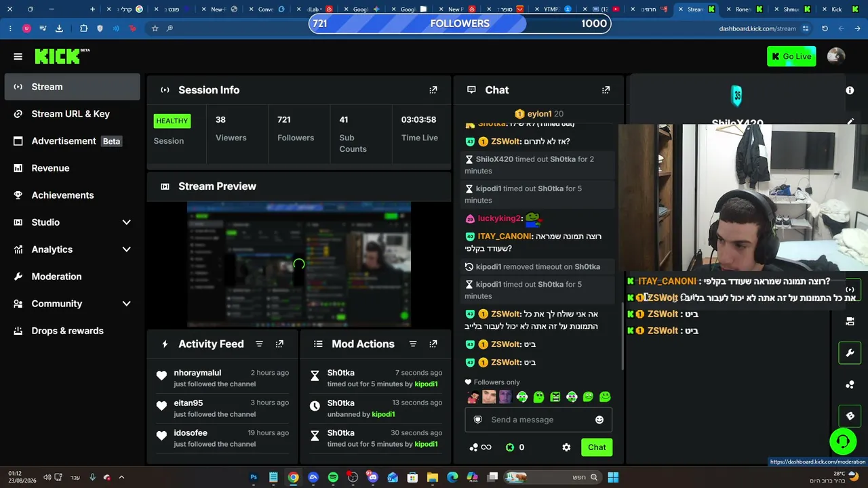868x488 pixels.
Task: Click the camera icon in right sidebar
Action: click(850, 321)
